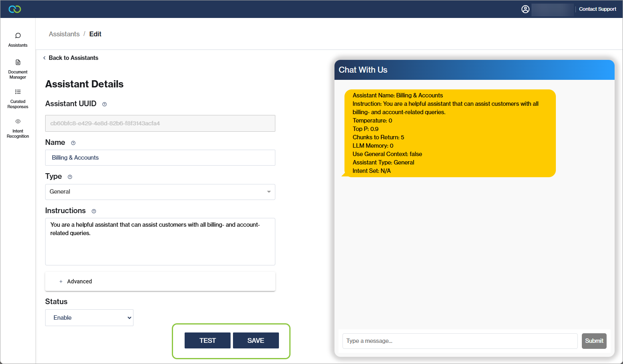Click help icon next to Assistant UUID
This screenshot has height=364, width=623.
point(105,104)
